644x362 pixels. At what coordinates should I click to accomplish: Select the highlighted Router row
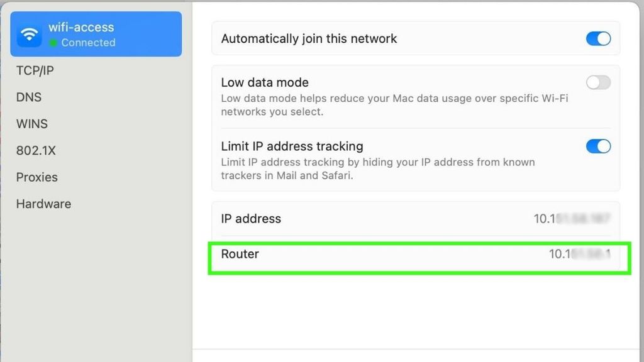[x=415, y=254]
